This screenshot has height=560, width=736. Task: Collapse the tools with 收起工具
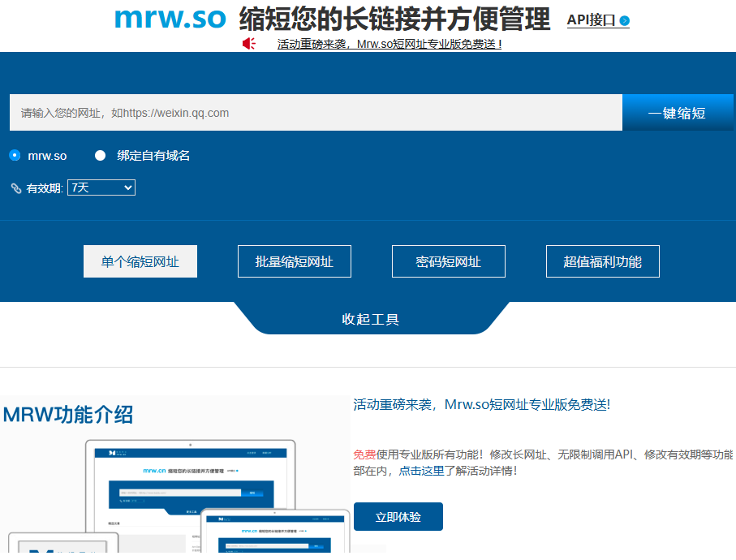(x=371, y=319)
